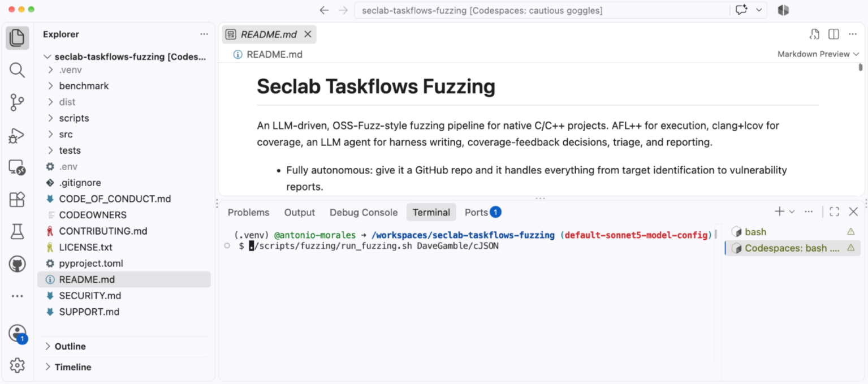Open the .env file
This screenshot has height=384, width=868.
tap(125, 167)
